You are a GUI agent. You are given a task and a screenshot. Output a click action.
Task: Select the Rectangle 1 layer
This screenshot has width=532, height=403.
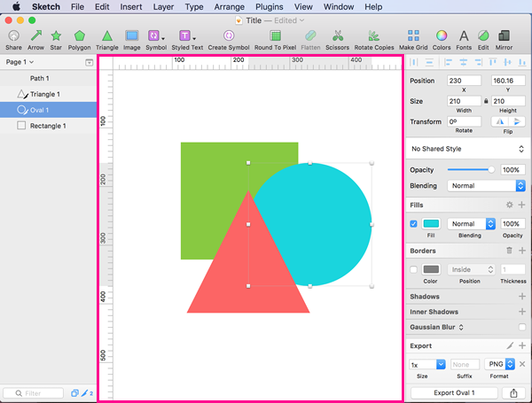(48, 126)
